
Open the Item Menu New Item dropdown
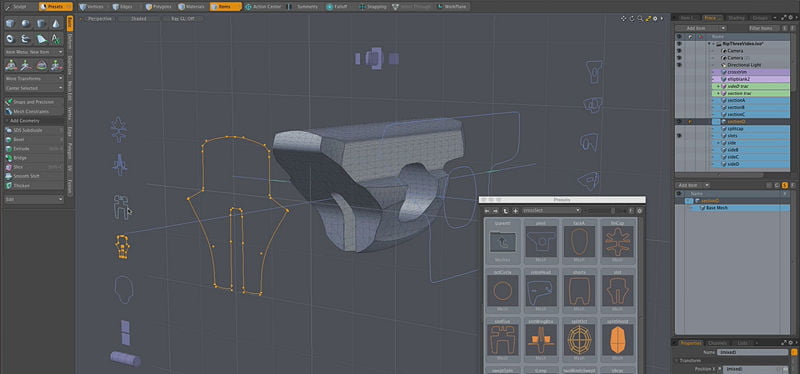[34, 52]
